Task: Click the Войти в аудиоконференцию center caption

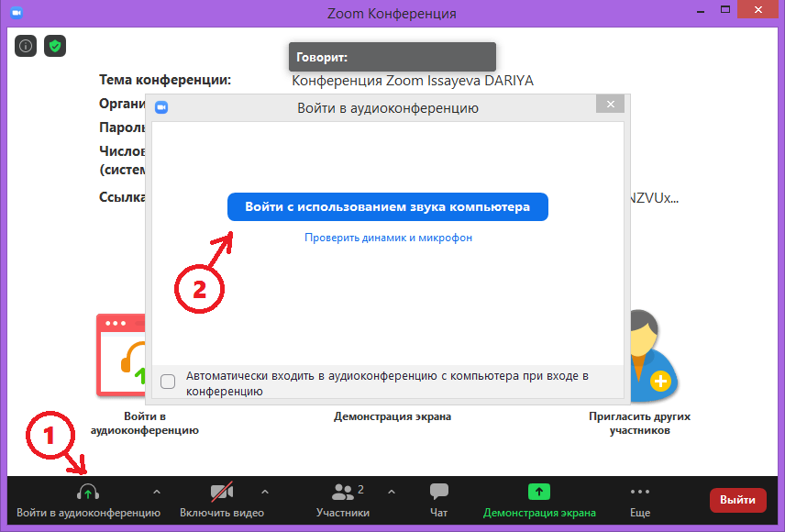Action: click(x=145, y=423)
